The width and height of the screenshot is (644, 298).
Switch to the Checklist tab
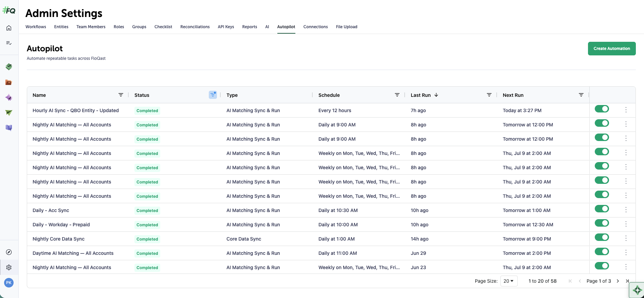click(x=163, y=27)
